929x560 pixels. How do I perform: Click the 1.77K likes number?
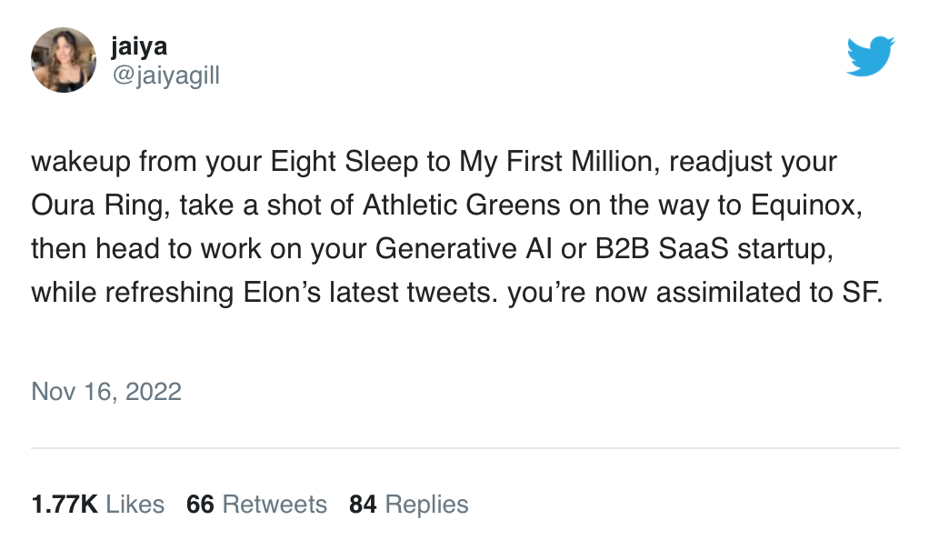coord(64,505)
